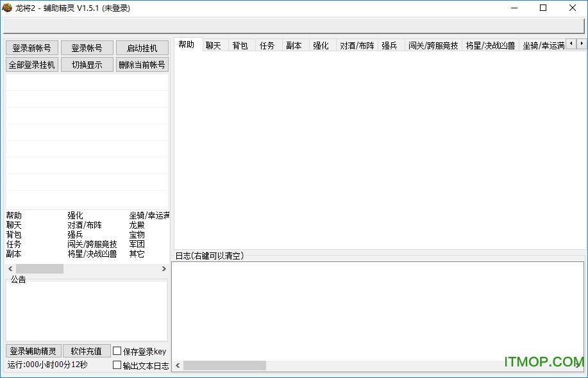Select 军团 in the left category list
The width and height of the screenshot is (588, 378).
coord(137,244)
